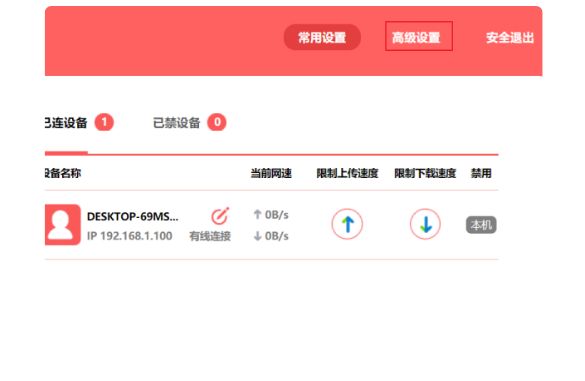Switch to the 已连设备 tab

[66, 122]
